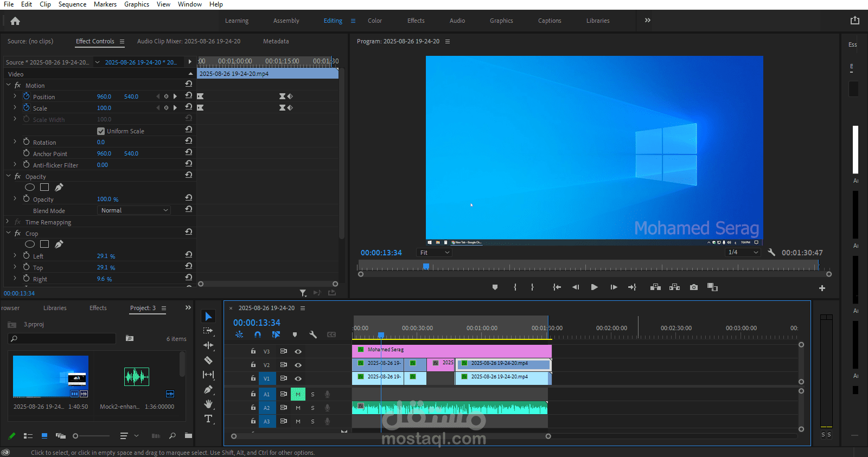
Task: Open the Effect Controls panel menu
Action: pos(122,41)
